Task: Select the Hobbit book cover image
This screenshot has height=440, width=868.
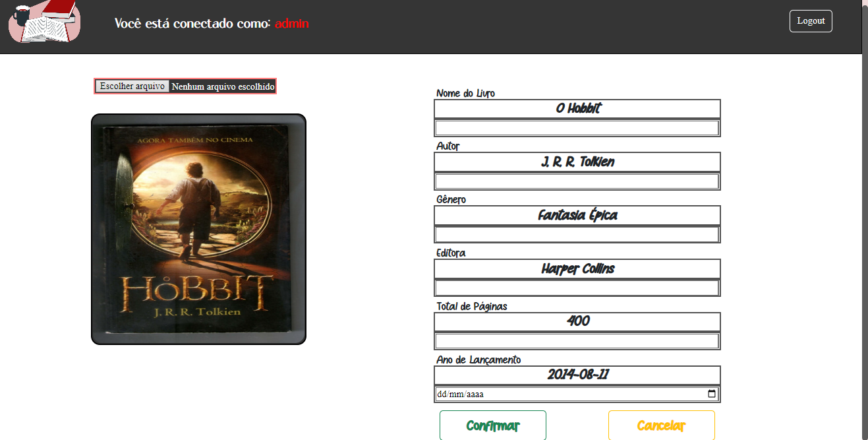Action: tap(198, 229)
